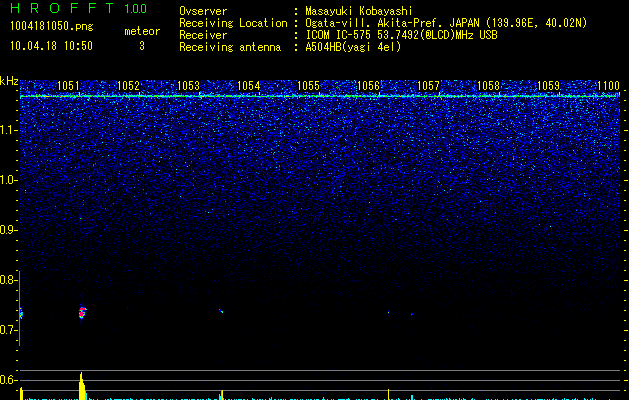Click the meteor count label
The image size is (629, 400).
point(142,31)
